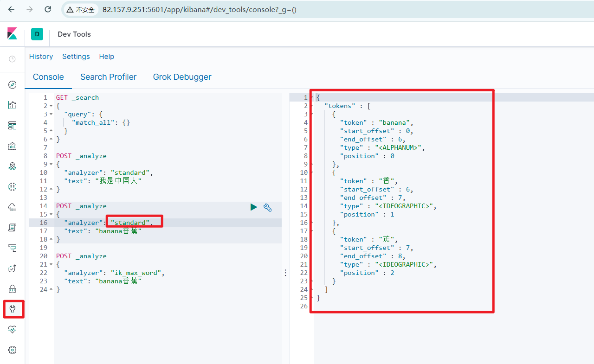Screen dimensions: 594x364
Task: Click "analyzer": "standard" on editor line 10
Action: click(109, 172)
